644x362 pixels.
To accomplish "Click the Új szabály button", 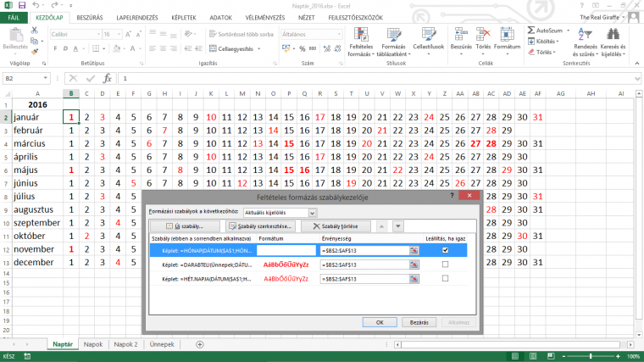I will click(185, 226).
